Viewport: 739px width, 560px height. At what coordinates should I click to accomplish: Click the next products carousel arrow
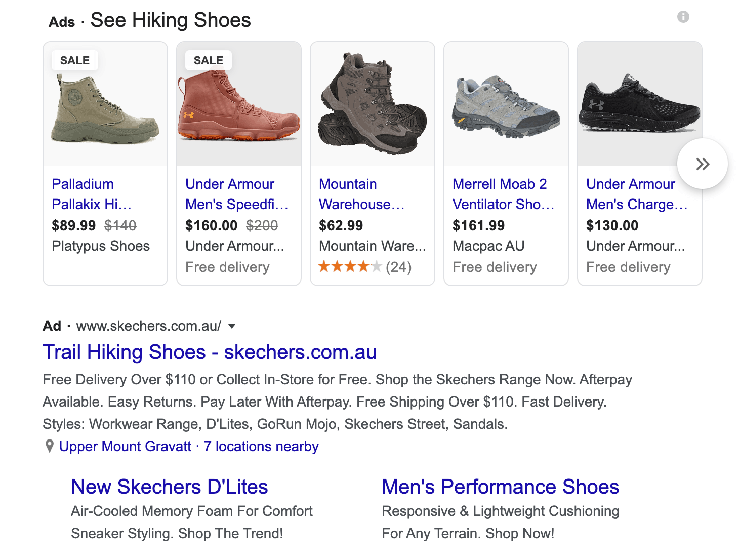tap(703, 164)
